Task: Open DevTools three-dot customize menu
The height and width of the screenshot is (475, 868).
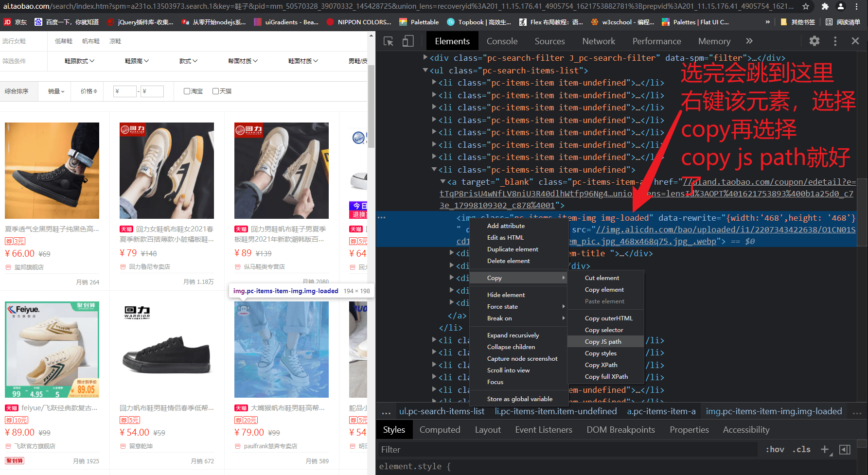Action: 835,41
